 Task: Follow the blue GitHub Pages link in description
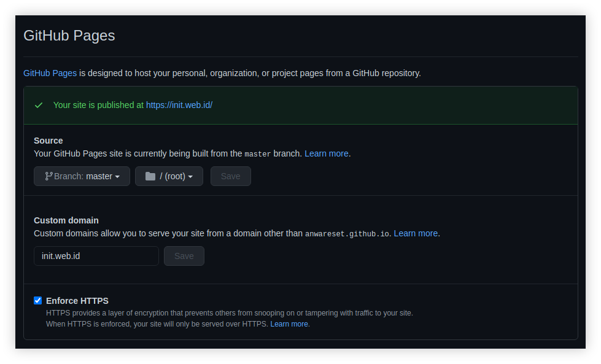pos(50,73)
